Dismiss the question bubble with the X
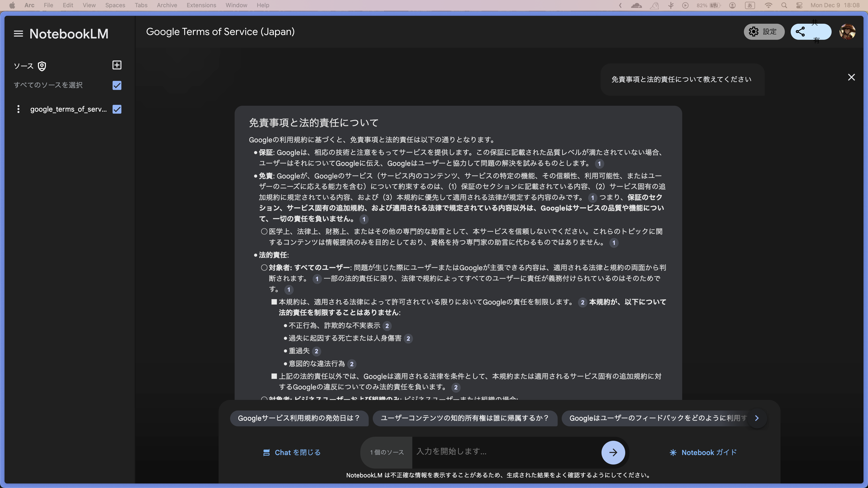The width and height of the screenshot is (868, 488). [x=851, y=77]
